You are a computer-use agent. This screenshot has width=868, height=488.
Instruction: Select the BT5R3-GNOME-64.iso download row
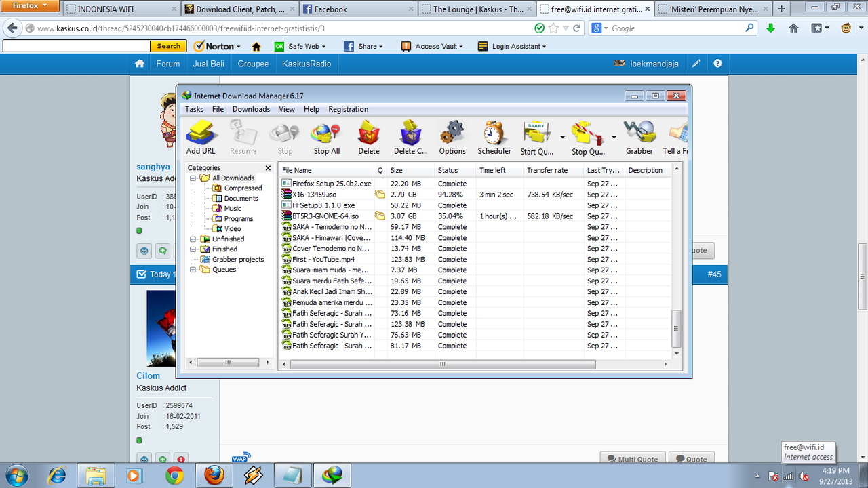pos(475,216)
